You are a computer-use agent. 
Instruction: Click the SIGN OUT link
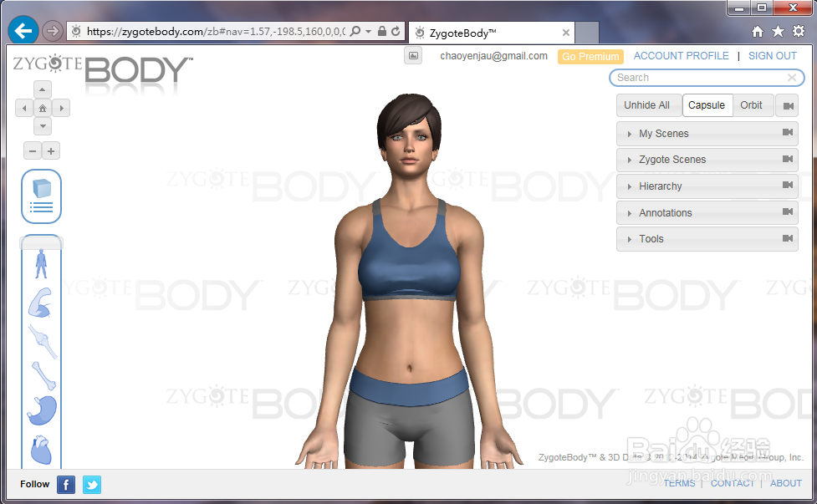pyautogui.click(x=773, y=56)
